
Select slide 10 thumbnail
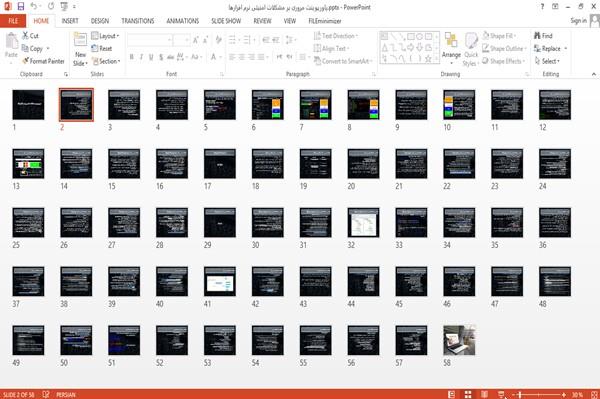coord(459,105)
